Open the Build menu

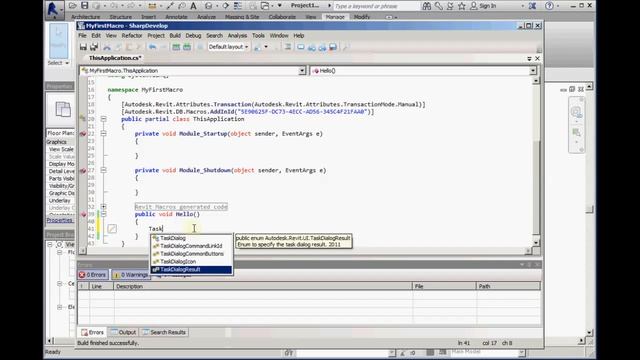click(x=175, y=36)
